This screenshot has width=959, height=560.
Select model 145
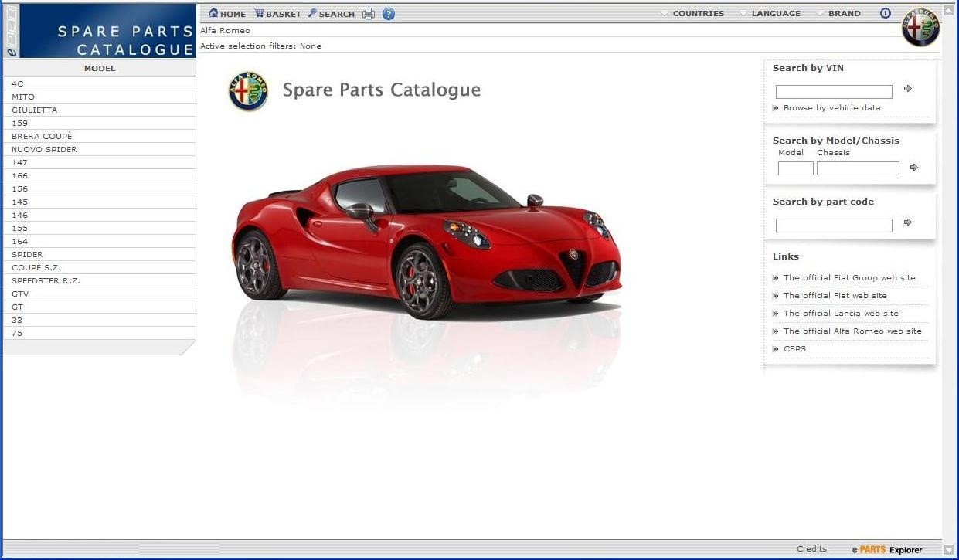click(x=99, y=202)
